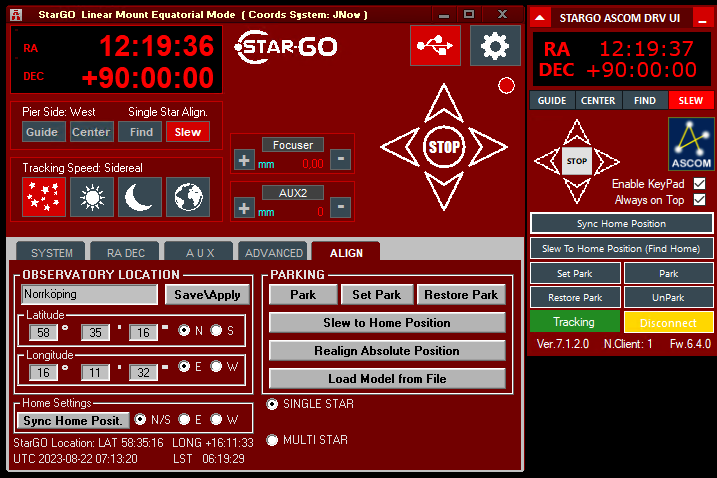Click Set Park in PARKING group
The image size is (717, 478).
pyautogui.click(x=376, y=295)
